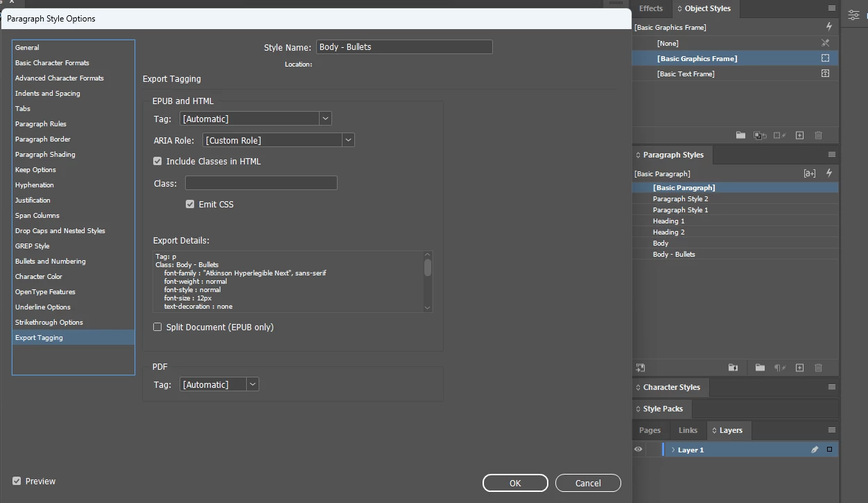Screen dimensions: 868x503
Task: Open Keep Options section
Action: coord(73,169)
